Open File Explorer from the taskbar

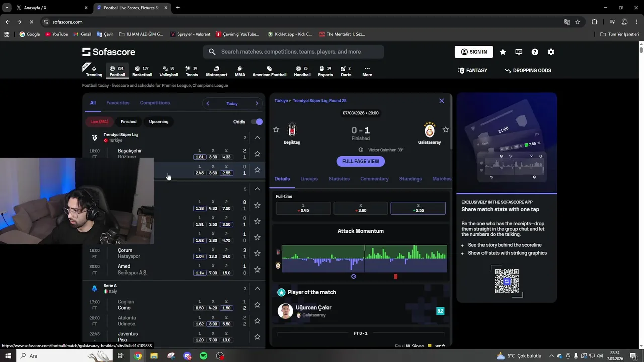154,356
